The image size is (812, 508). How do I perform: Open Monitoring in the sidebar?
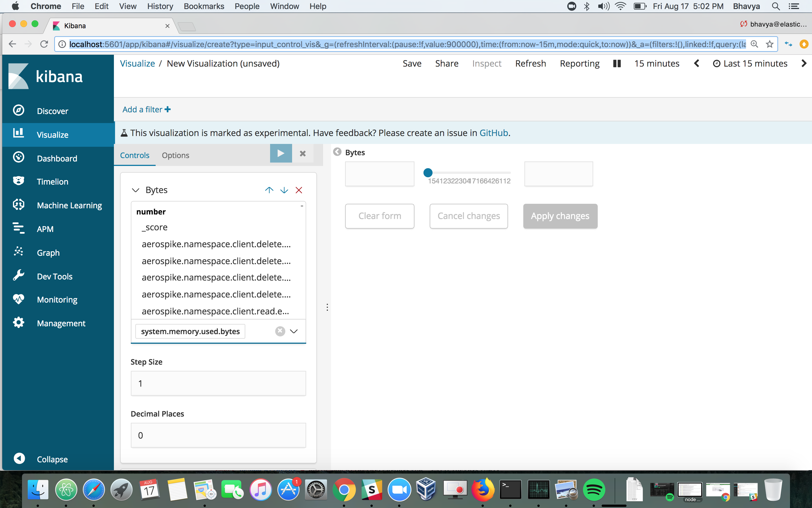57,299
